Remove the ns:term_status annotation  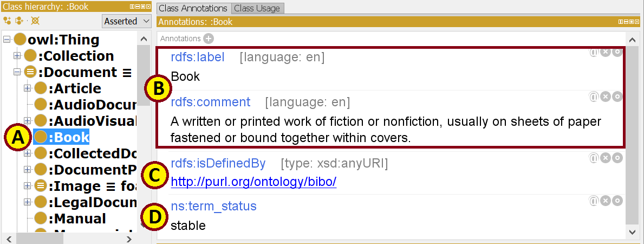point(606,201)
